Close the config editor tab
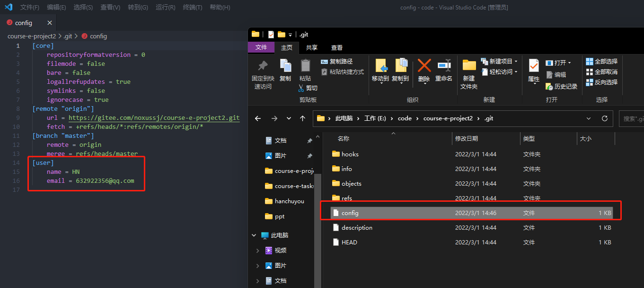The width and height of the screenshot is (644, 288). [x=50, y=23]
